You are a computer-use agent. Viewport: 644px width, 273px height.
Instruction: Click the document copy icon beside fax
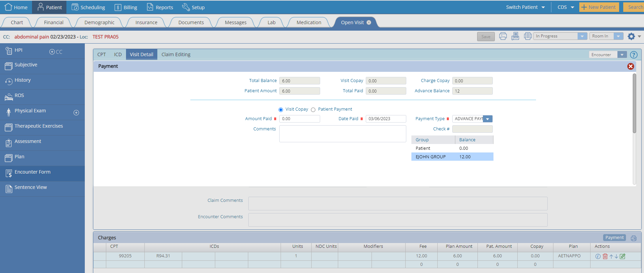click(x=528, y=36)
